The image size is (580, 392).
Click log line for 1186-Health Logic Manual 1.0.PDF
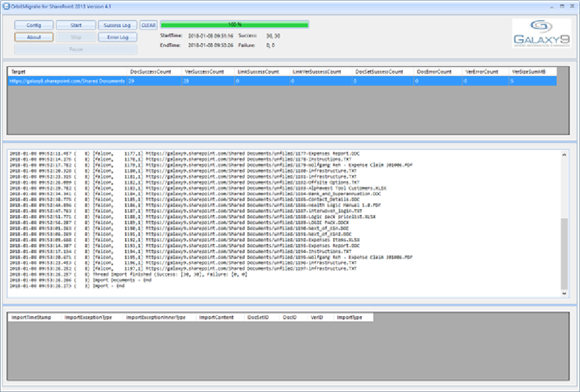tap(195, 205)
